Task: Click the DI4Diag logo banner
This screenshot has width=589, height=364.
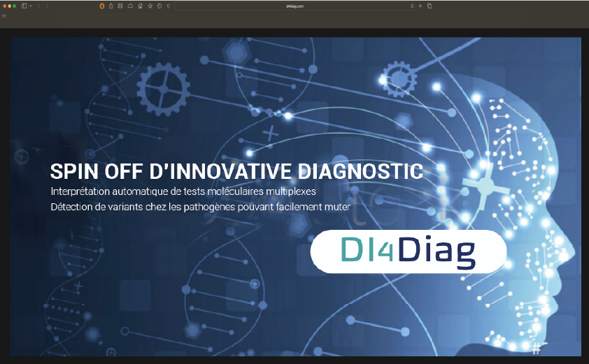Action: click(x=409, y=250)
